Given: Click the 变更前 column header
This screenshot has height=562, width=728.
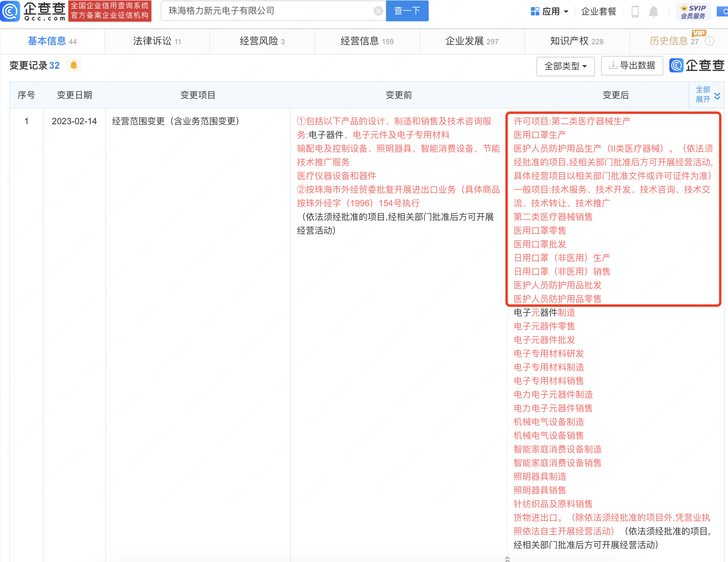Looking at the screenshot, I should 399,95.
